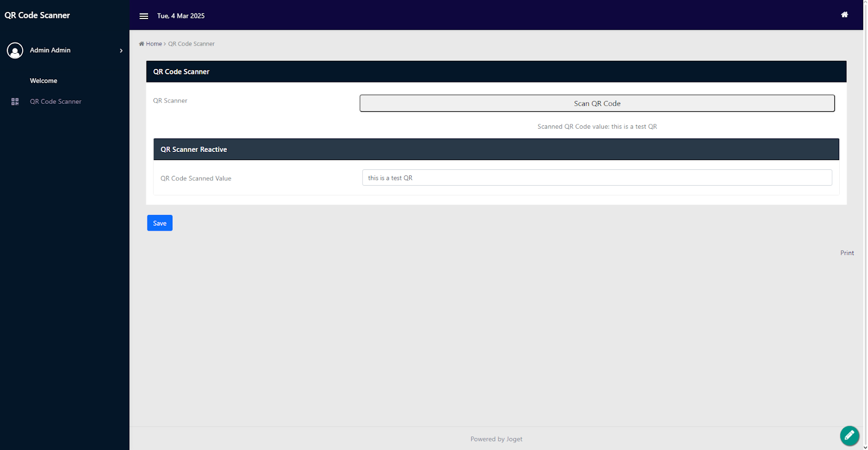This screenshot has width=868, height=450.
Task: Expand the Admin Admin chevron arrow
Action: coord(121,50)
